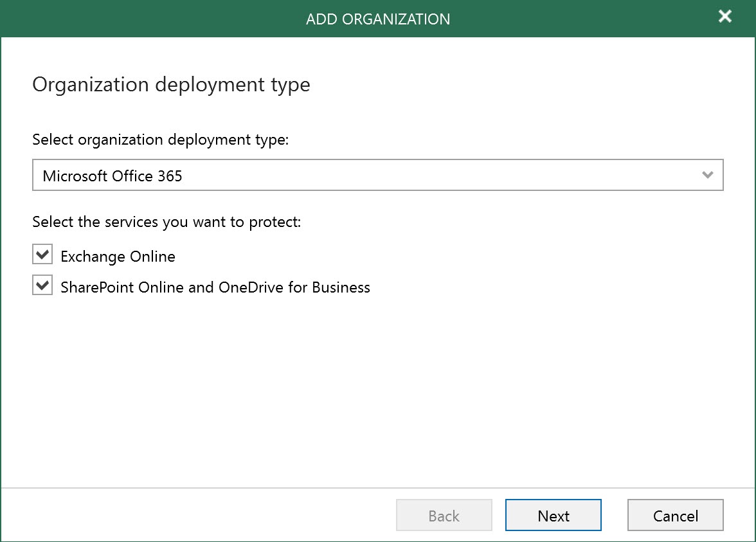Click the Next button

click(x=553, y=516)
